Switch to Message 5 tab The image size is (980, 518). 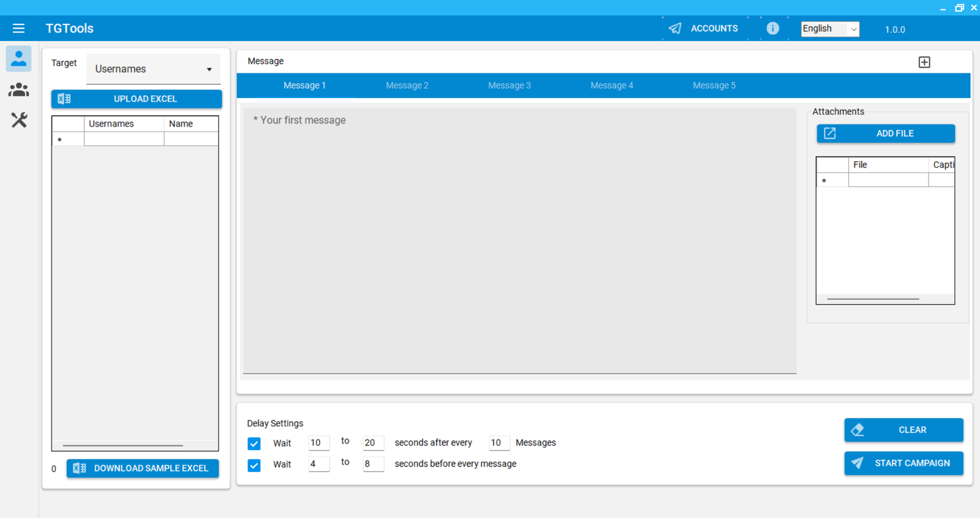click(x=714, y=85)
